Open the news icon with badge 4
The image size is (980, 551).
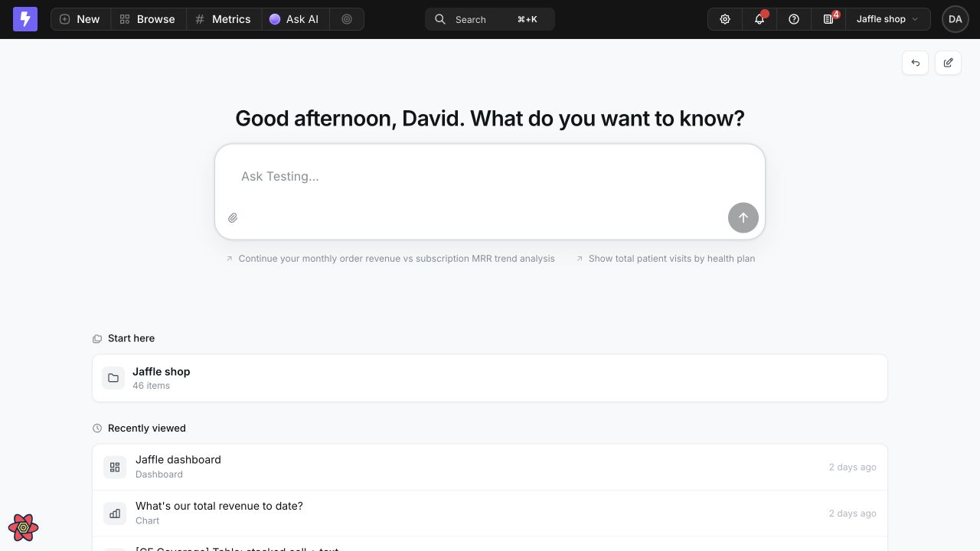click(828, 19)
